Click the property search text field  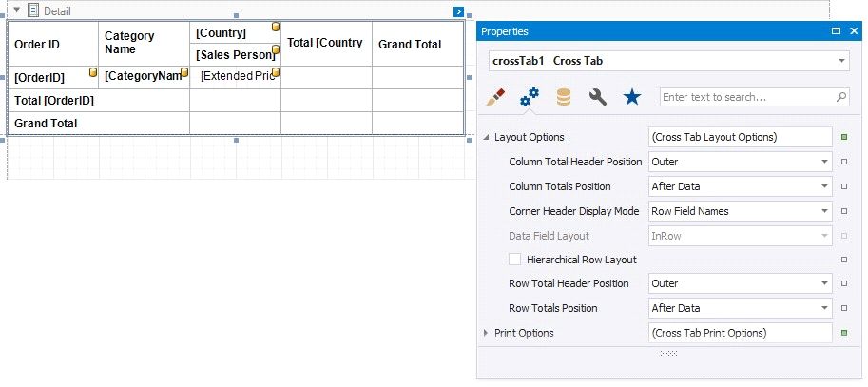(x=746, y=97)
